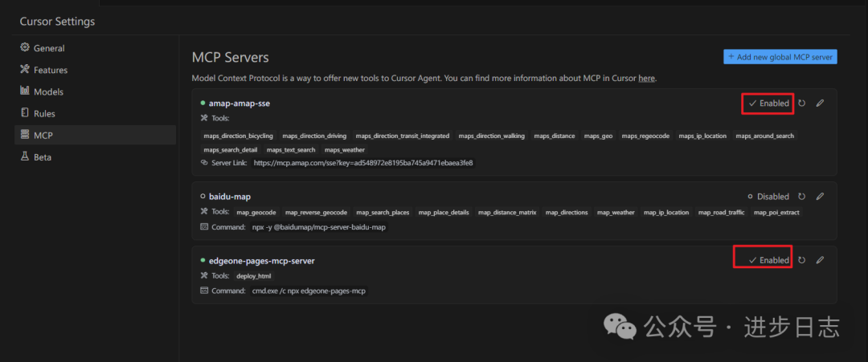This screenshot has width=868, height=362.
Task: Open the Models settings section
Action: click(x=95, y=92)
